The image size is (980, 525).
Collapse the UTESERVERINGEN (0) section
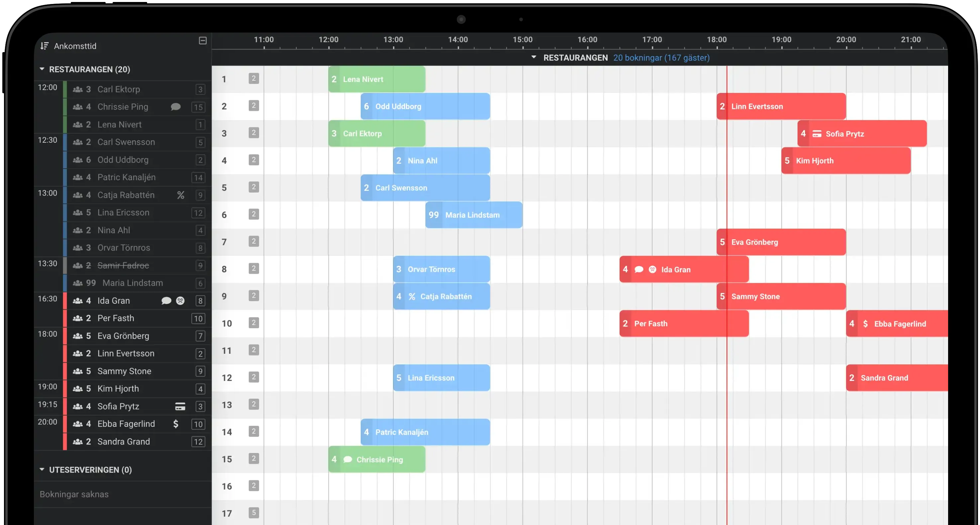click(x=42, y=470)
